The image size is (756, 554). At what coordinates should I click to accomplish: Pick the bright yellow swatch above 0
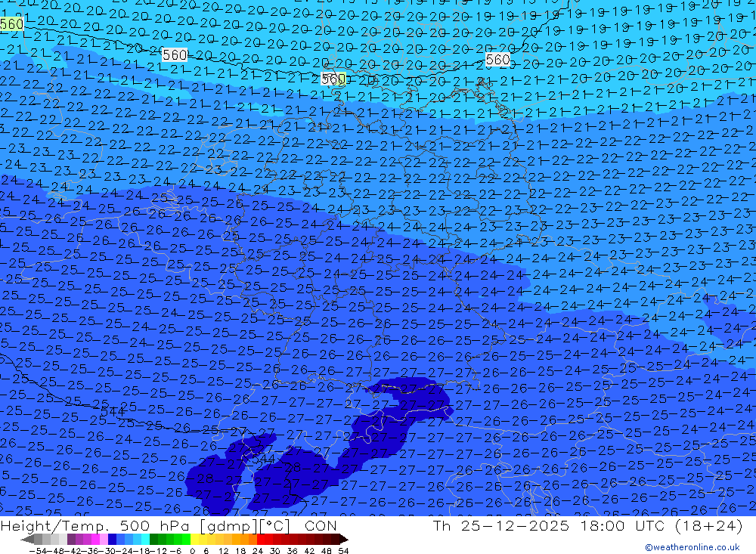tap(194, 540)
